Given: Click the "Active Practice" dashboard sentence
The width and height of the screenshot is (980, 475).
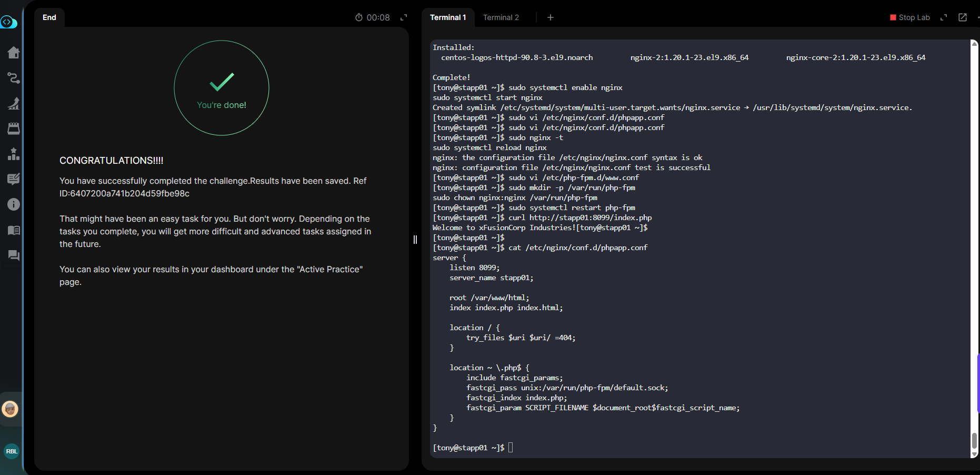Looking at the screenshot, I should (211, 275).
